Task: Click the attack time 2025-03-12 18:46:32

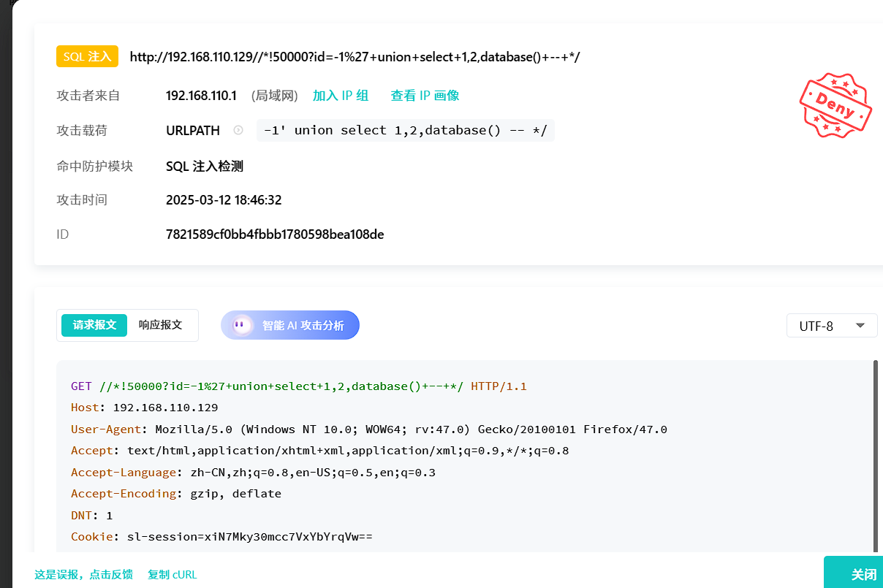Action: [224, 200]
